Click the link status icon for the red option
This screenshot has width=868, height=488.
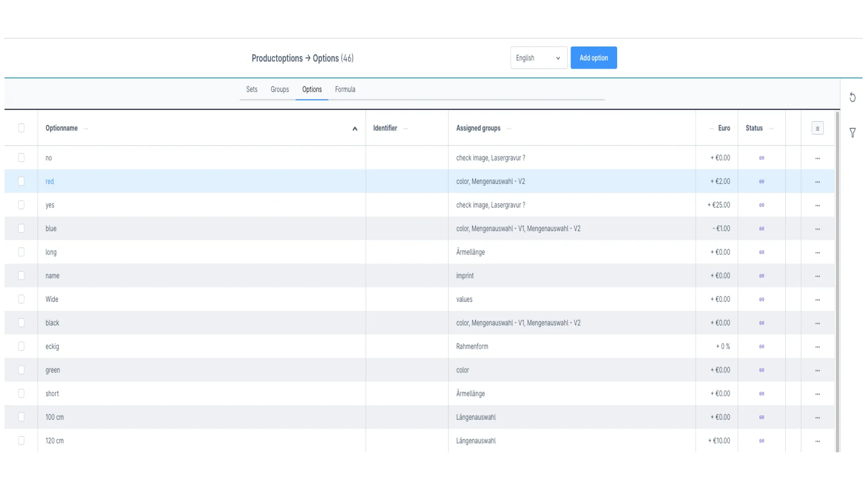[x=761, y=182]
